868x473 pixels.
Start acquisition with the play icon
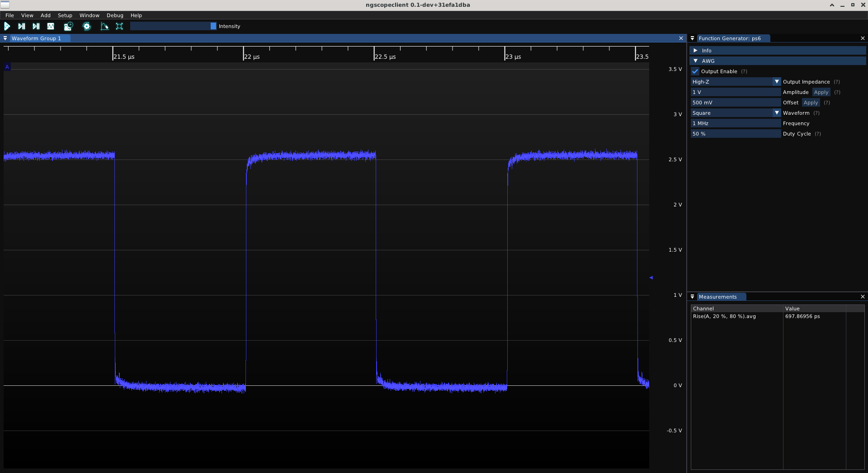(x=7, y=26)
